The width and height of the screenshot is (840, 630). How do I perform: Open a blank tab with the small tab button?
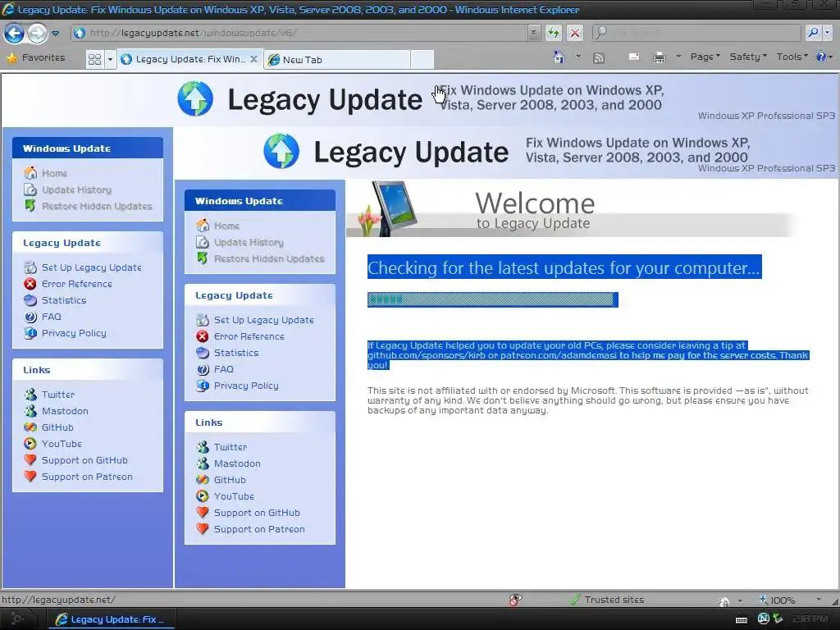[x=422, y=59]
